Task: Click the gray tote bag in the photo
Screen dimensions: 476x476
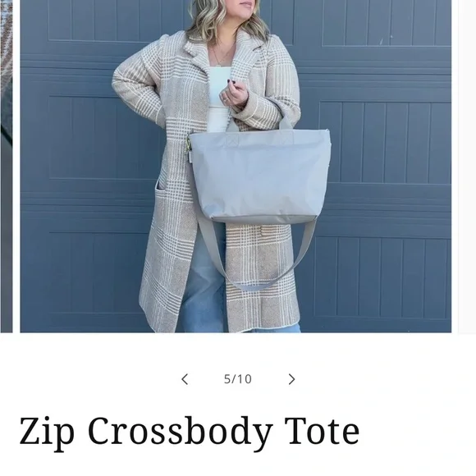Action: point(259,176)
